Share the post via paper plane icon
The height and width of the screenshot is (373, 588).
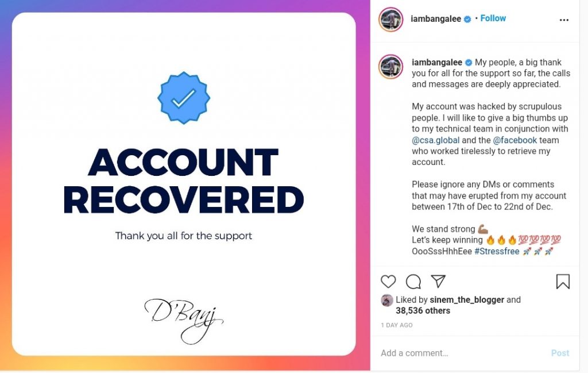pos(438,281)
